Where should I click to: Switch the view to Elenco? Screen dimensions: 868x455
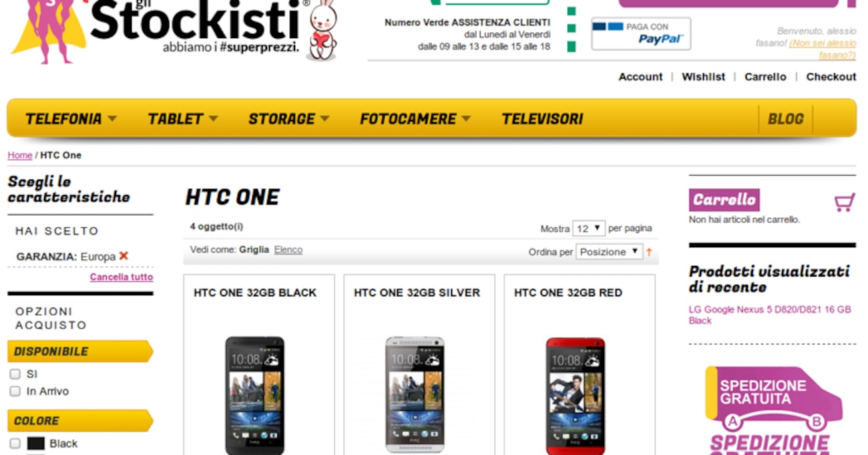coord(288,250)
